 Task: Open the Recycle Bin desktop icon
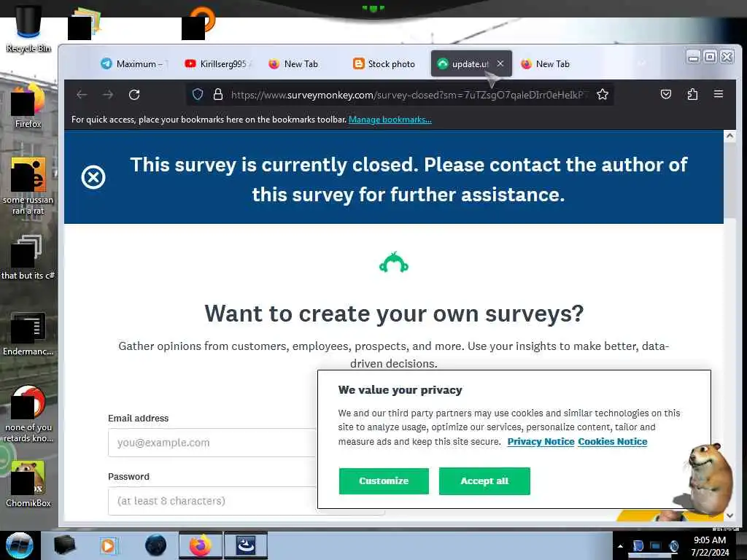[x=28, y=28]
